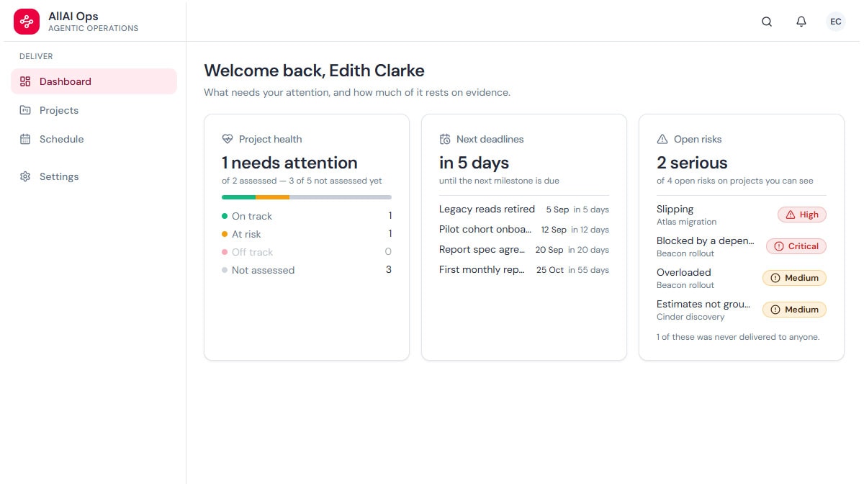Click the 'in 5 days' headline
The image size is (864, 504).
[474, 163]
